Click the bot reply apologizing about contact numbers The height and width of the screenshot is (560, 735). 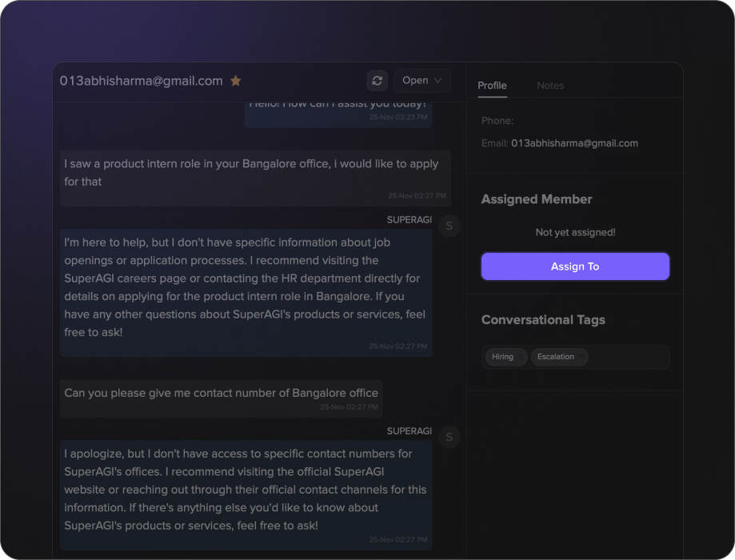[x=246, y=490]
